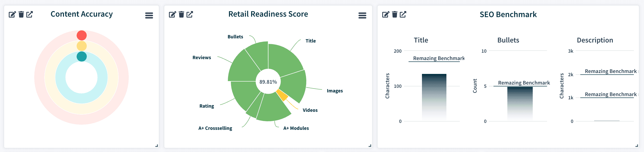
Task: Click the red dot on outer ring
Action: coord(81,35)
